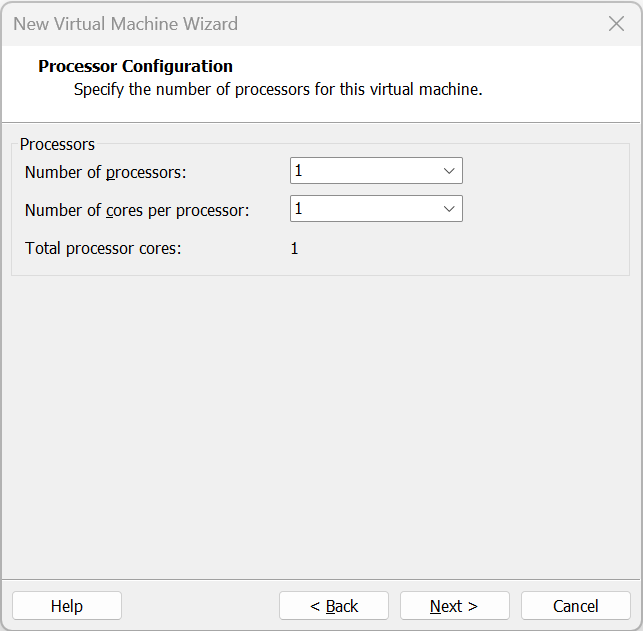Expand the Number of processors dropdown arrow
The width and height of the screenshot is (643, 631).
click(x=449, y=171)
